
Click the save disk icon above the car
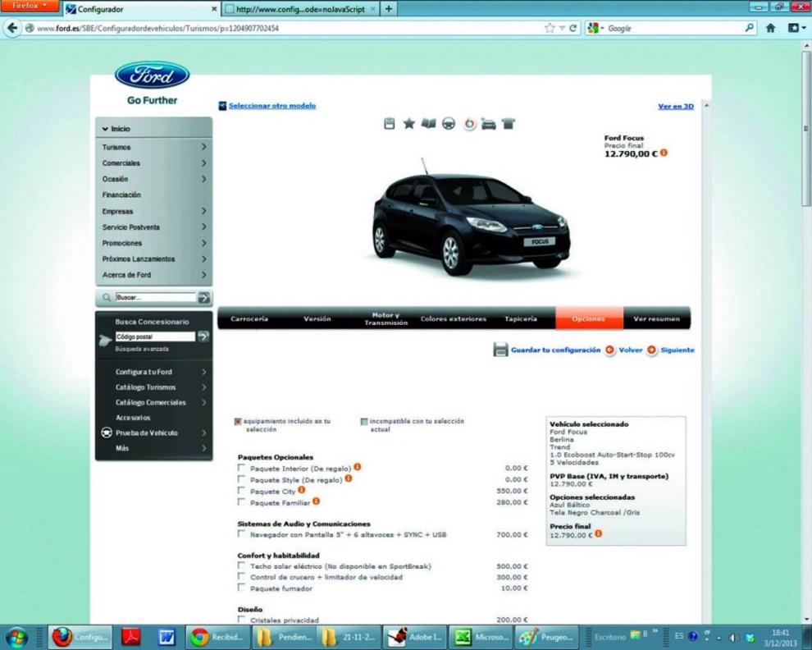tap(390, 123)
